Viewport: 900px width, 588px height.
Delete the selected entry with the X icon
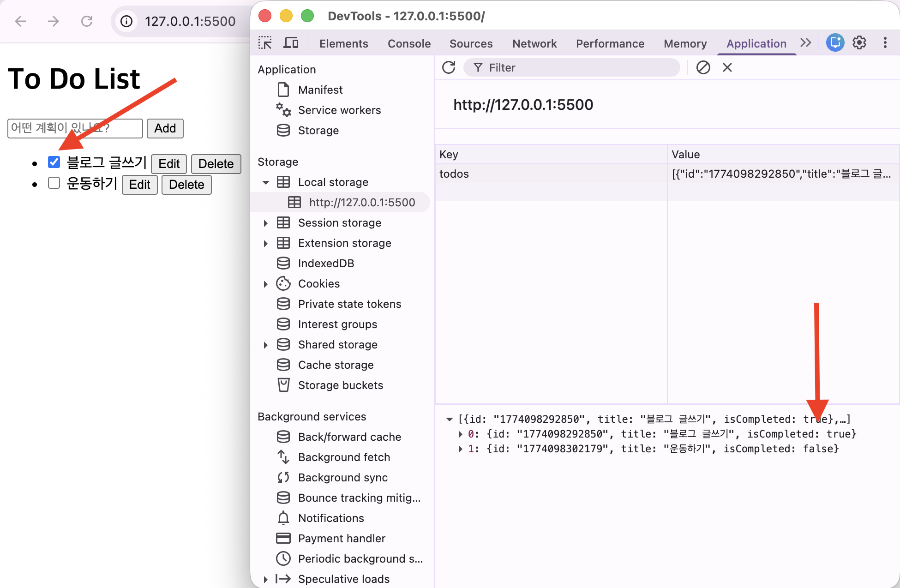coord(727,67)
